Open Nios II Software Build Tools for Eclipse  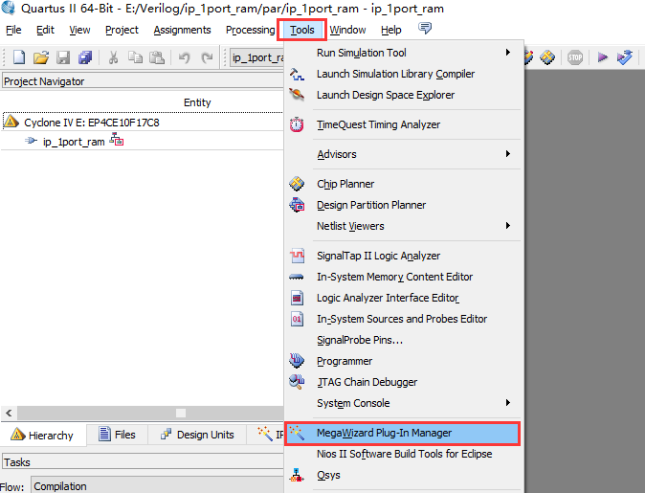[404, 454]
